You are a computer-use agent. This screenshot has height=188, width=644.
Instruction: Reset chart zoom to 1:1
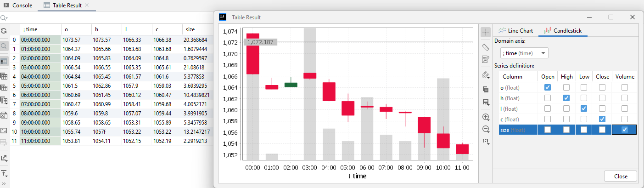click(486, 141)
